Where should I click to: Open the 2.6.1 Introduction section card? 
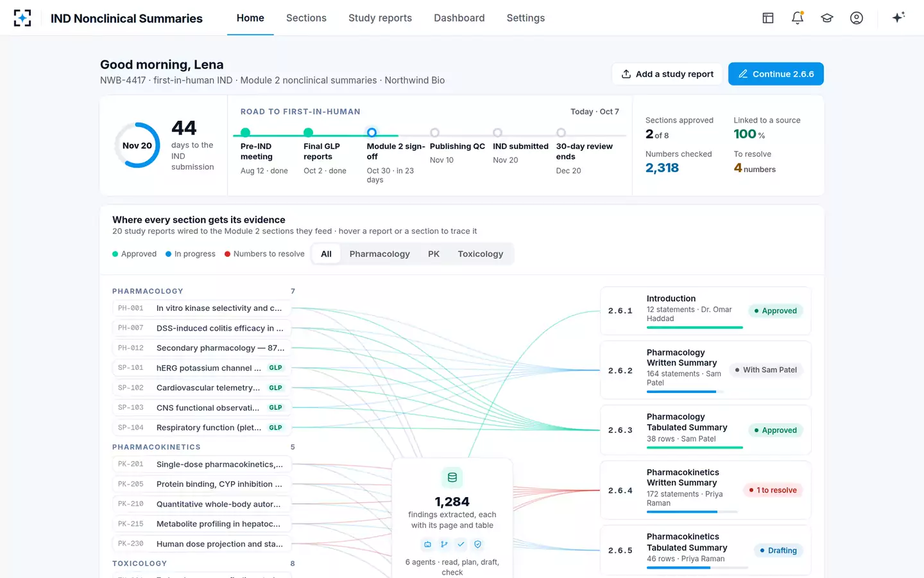tap(706, 311)
